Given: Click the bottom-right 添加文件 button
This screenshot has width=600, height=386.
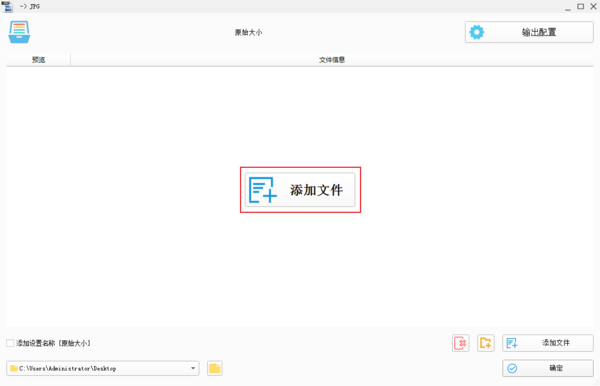Looking at the screenshot, I should click(548, 343).
